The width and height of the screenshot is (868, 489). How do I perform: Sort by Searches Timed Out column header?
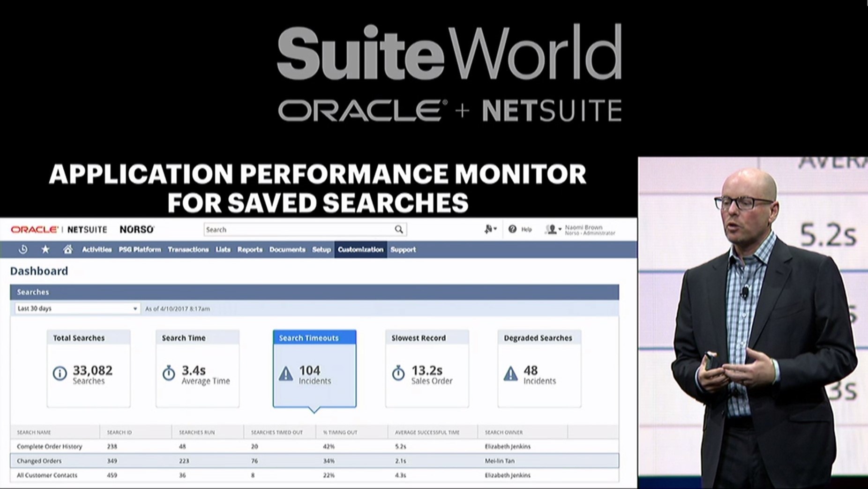pos(277,432)
